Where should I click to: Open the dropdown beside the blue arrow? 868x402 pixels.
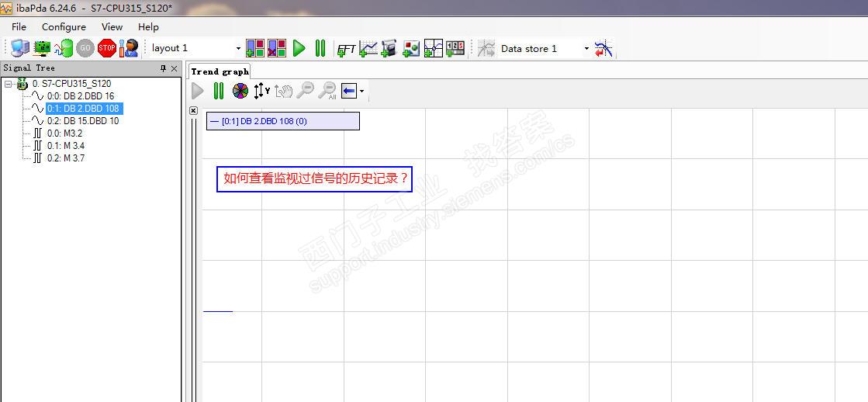click(361, 92)
